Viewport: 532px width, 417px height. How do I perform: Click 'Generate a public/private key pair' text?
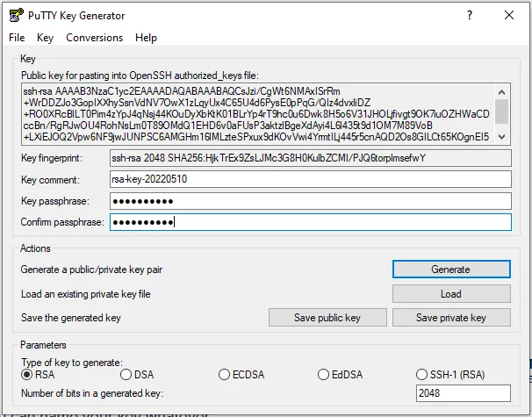coord(91,270)
